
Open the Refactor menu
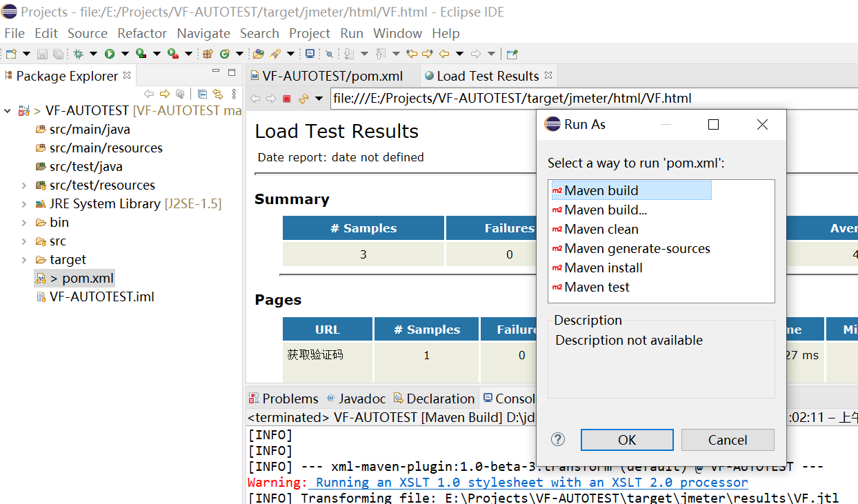[142, 33]
